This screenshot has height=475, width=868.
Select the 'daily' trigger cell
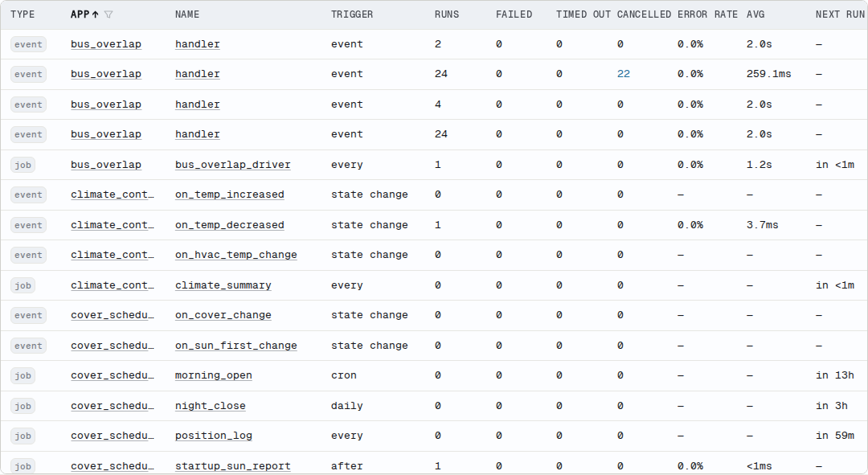coord(347,407)
